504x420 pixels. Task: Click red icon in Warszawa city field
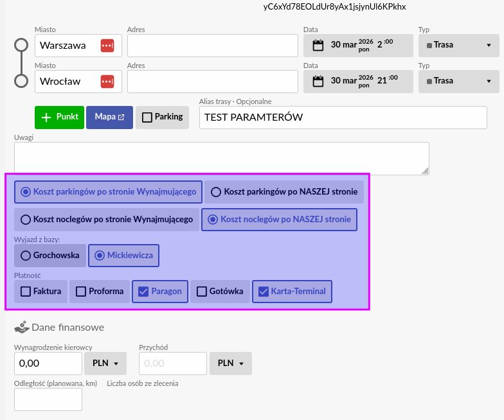(x=107, y=46)
